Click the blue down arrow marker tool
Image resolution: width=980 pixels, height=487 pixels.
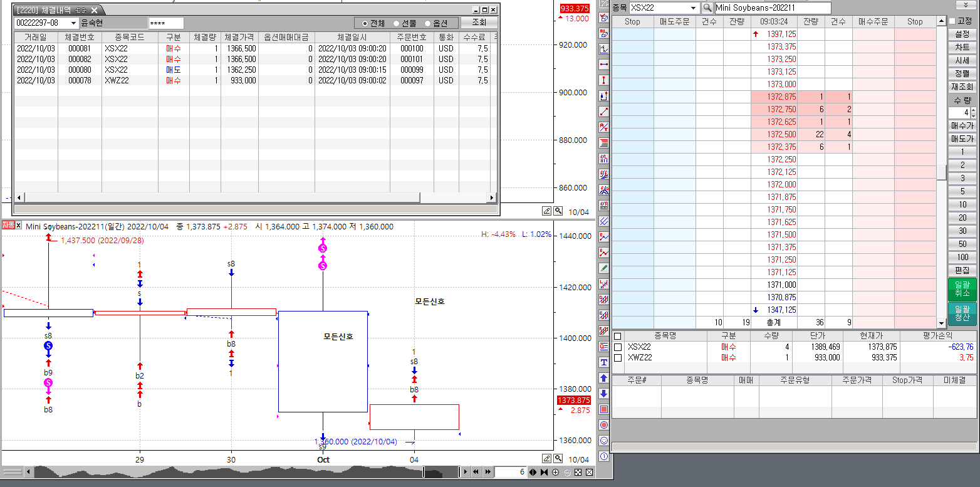click(604, 394)
